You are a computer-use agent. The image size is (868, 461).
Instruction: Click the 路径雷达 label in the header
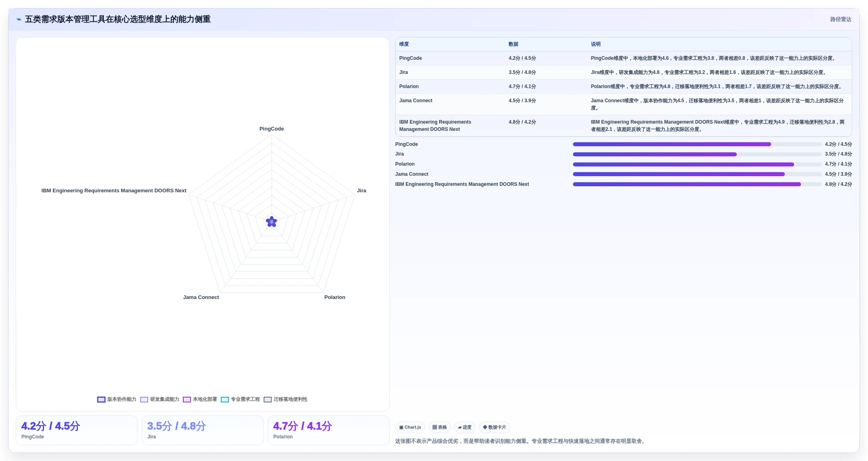[x=841, y=19]
